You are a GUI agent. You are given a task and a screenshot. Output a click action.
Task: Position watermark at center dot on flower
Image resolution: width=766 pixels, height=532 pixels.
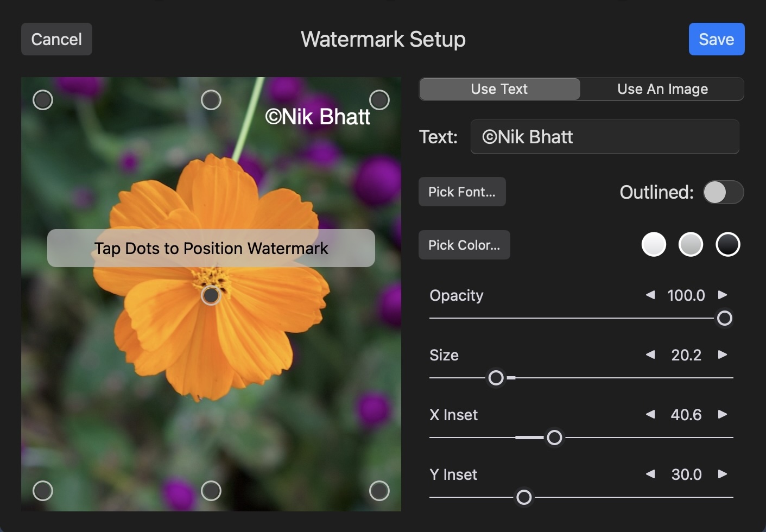pos(211,295)
